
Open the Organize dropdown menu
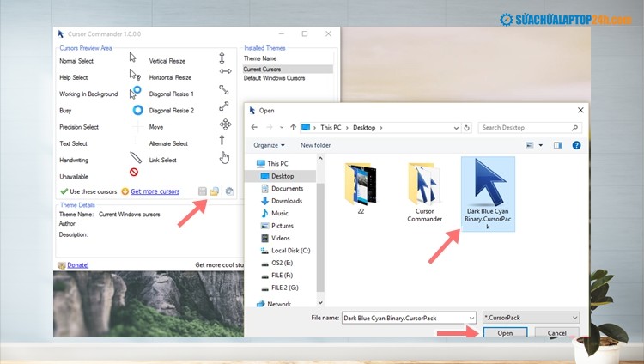(269, 145)
